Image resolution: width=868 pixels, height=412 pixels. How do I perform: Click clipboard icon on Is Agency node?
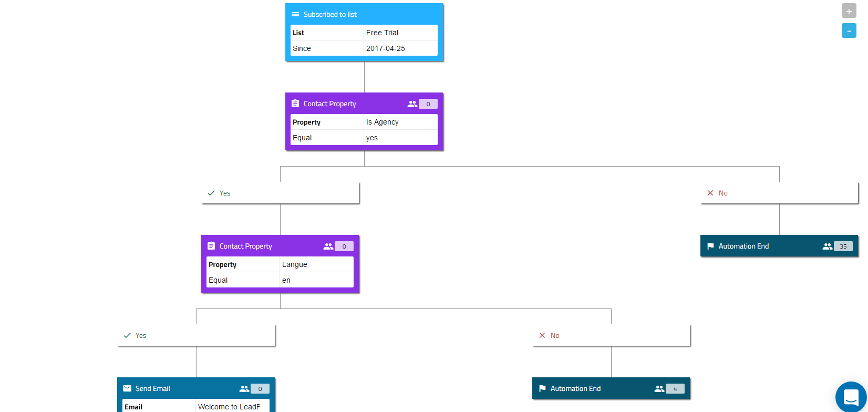[295, 104]
